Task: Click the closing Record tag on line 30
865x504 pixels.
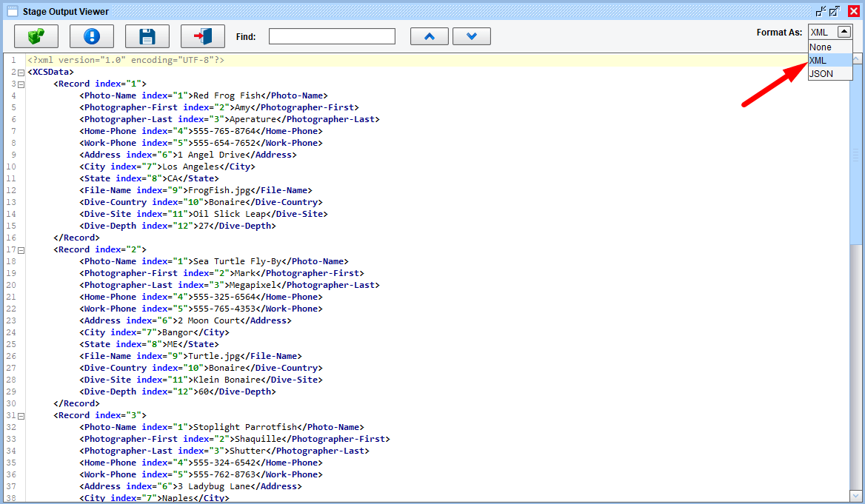Action: tap(77, 403)
